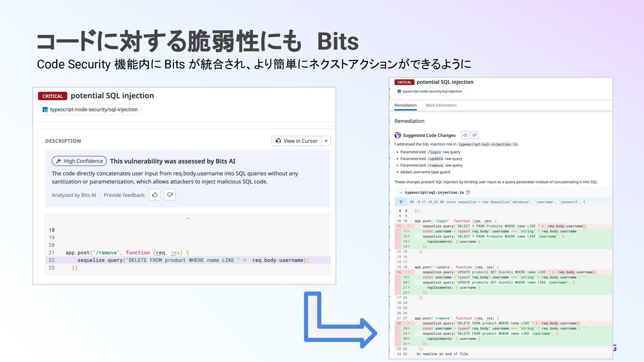Click the red CRITICAL severity badge in left panel
The image size is (644, 362).
[x=53, y=96]
